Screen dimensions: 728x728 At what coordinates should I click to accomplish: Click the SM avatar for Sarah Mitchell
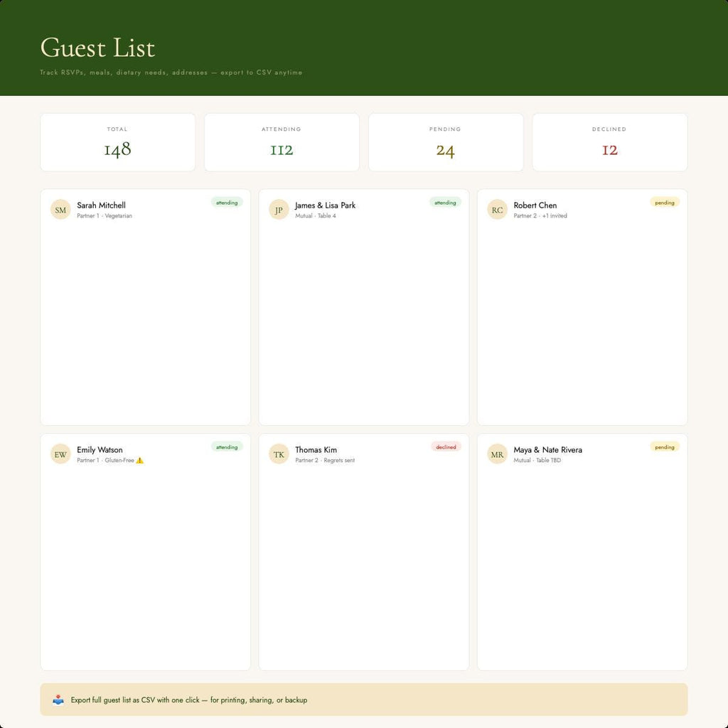pyautogui.click(x=60, y=210)
